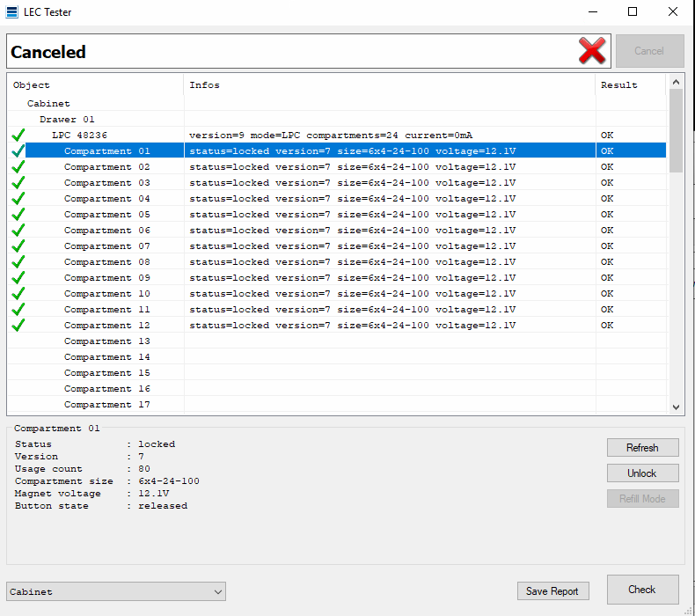Click the Canceled status heading
This screenshot has width=695, height=616.
[48, 52]
